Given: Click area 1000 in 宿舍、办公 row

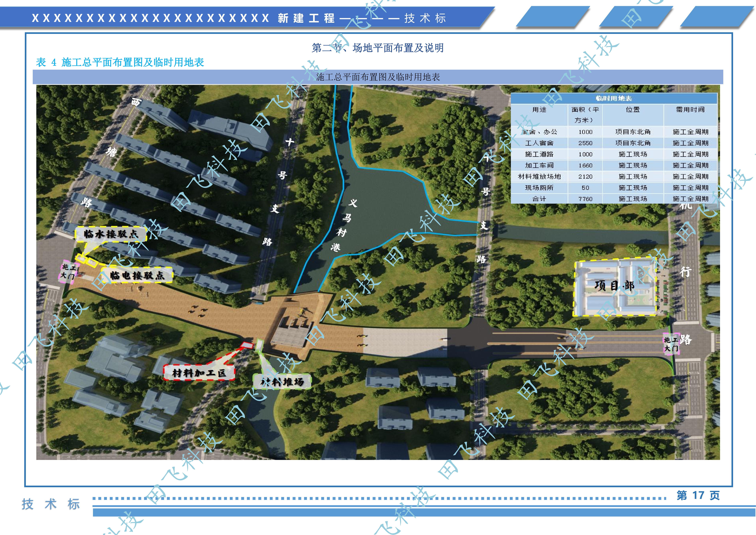Looking at the screenshot, I should pos(585,132).
